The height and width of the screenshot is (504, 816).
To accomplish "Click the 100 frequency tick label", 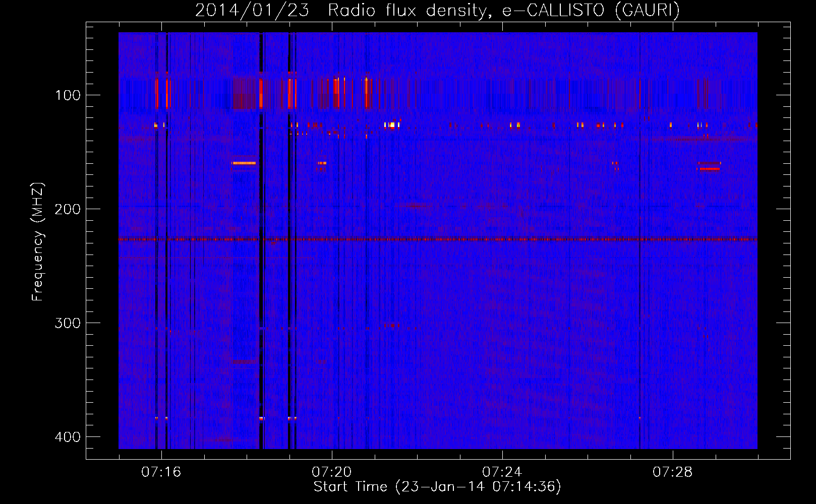I will tap(68, 95).
